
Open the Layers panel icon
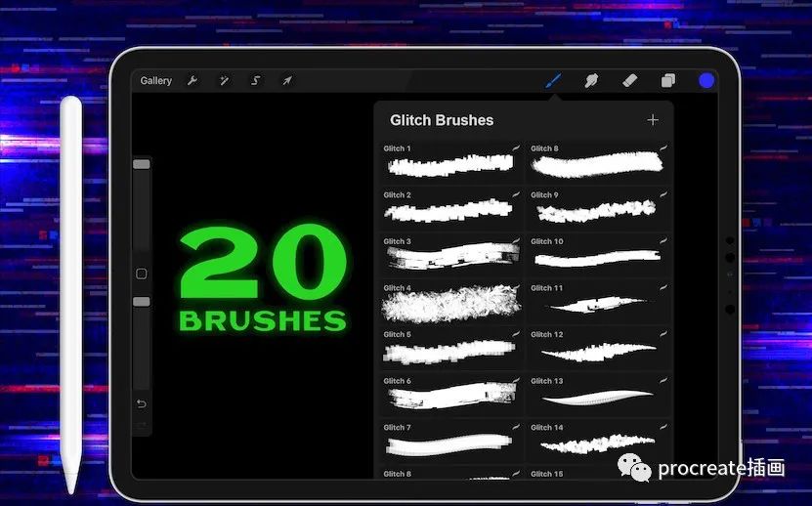pos(668,80)
